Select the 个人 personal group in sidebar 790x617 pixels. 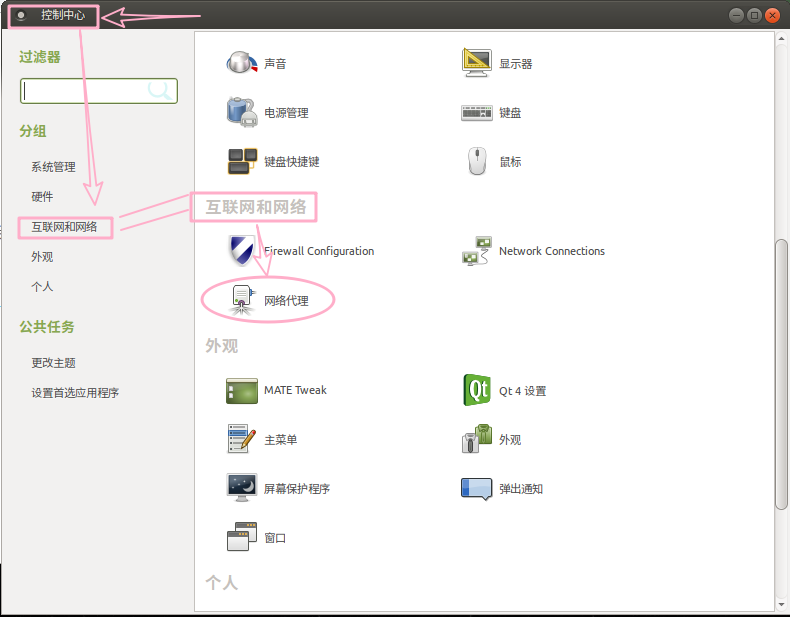pos(42,286)
